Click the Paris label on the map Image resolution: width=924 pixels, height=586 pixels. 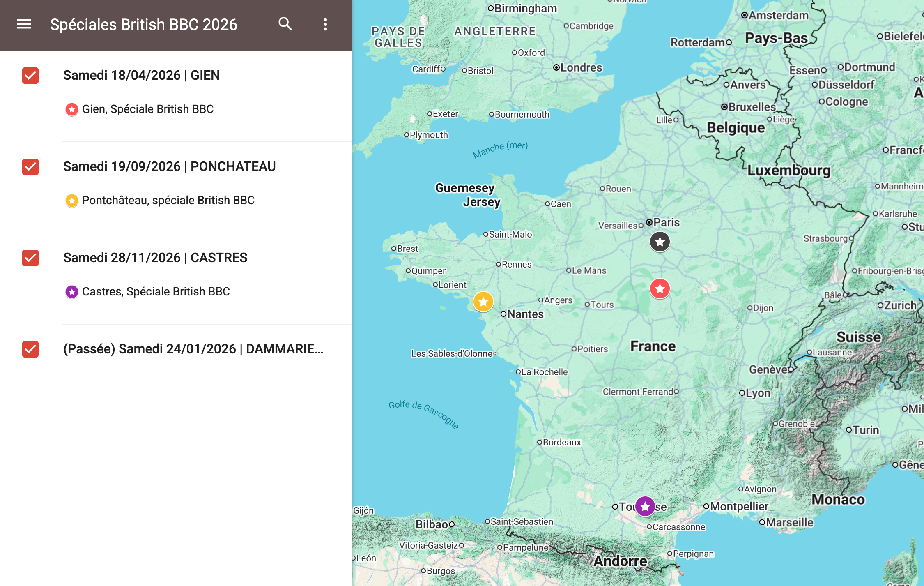coord(666,222)
